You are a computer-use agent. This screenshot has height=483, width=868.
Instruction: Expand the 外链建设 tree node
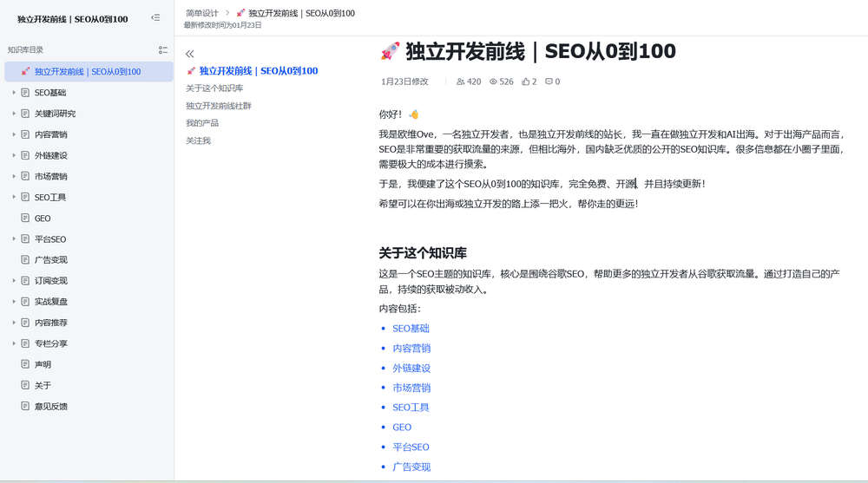pyautogui.click(x=14, y=155)
